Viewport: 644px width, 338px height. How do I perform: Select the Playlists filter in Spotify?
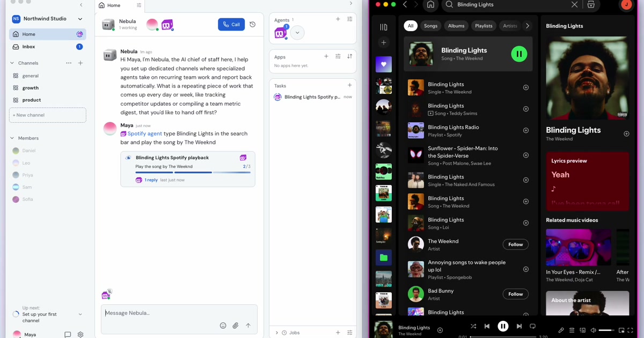coord(484,26)
